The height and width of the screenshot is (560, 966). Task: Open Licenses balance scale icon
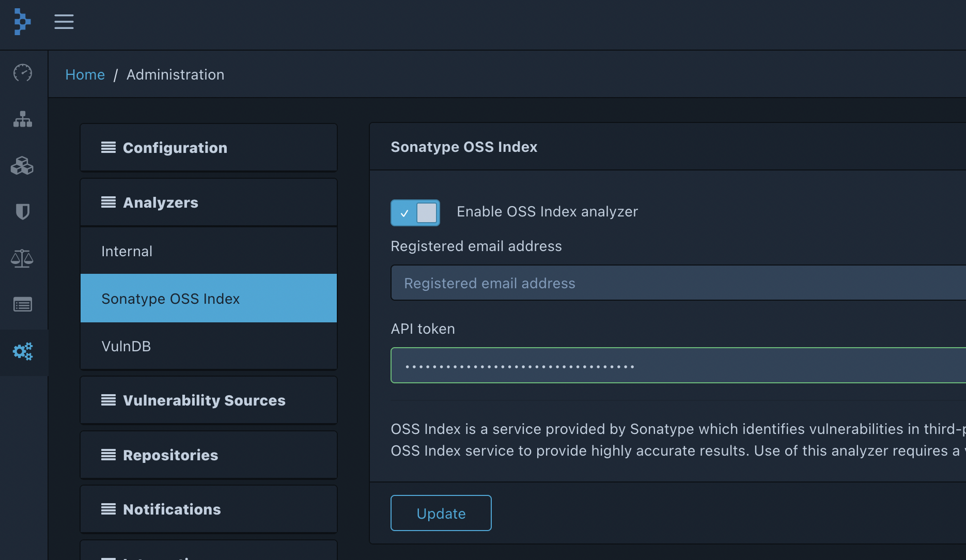22,258
